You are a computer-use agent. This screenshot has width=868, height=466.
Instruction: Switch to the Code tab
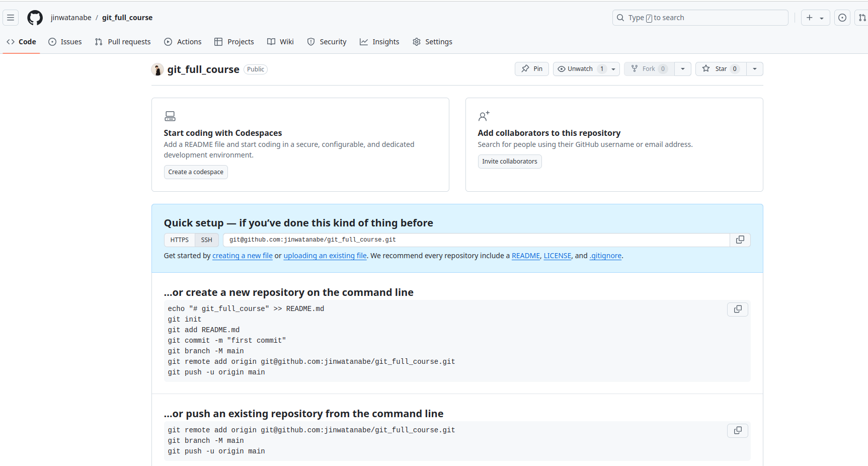21,42
